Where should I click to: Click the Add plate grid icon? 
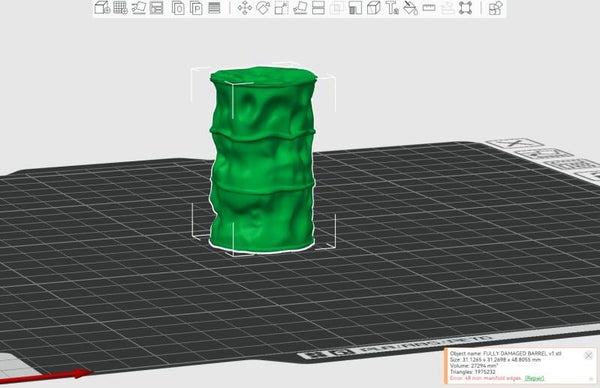(120, 8)
